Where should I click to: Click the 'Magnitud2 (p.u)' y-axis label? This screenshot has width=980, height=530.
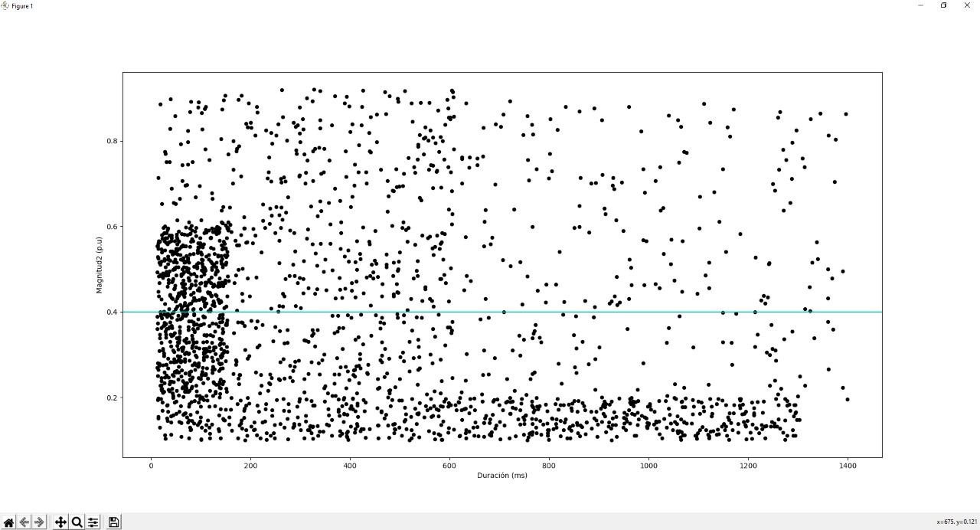[x=100, y=265]
